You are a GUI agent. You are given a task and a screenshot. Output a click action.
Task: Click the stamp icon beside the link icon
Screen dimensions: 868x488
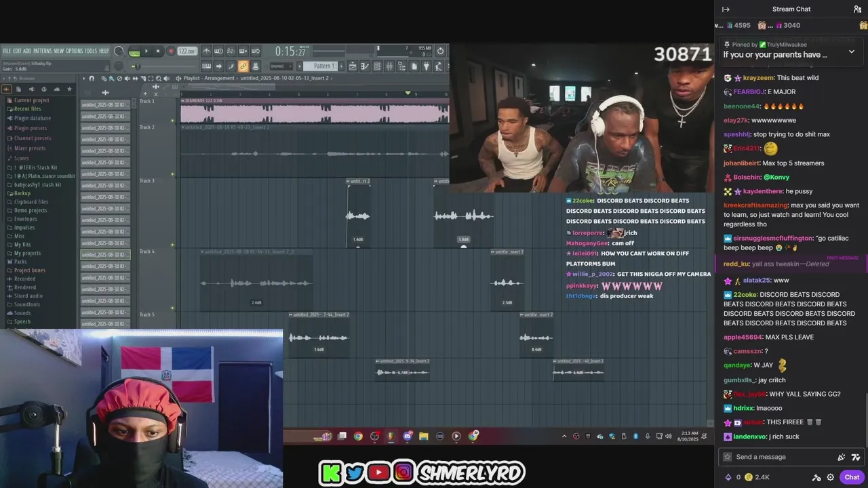[256, 66]
